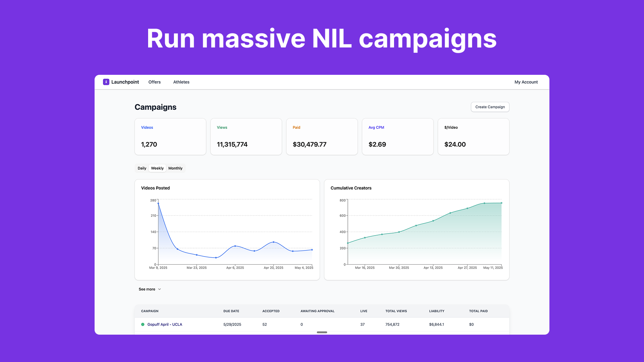Navigate to the Offers page
The height and width of the screenshot is (362, 644).
pyautogui.click(x=155, y=82)
